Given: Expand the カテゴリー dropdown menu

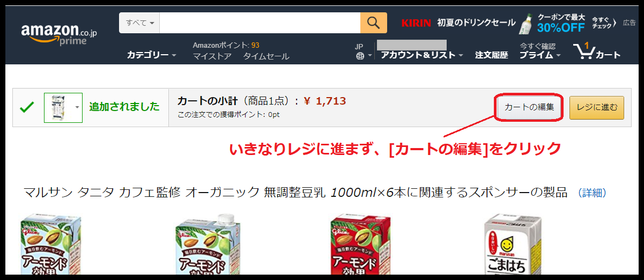Looking at the screenshot, I should tap(151, 55).
